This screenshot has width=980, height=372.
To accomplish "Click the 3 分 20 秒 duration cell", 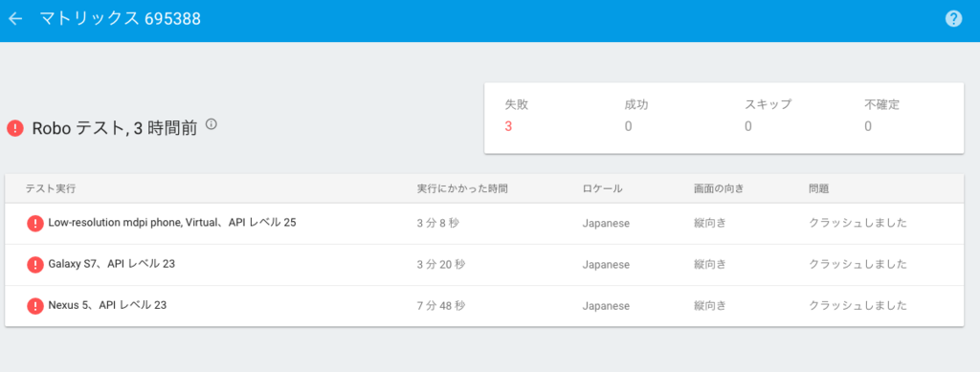I will (x=440, y=265).
